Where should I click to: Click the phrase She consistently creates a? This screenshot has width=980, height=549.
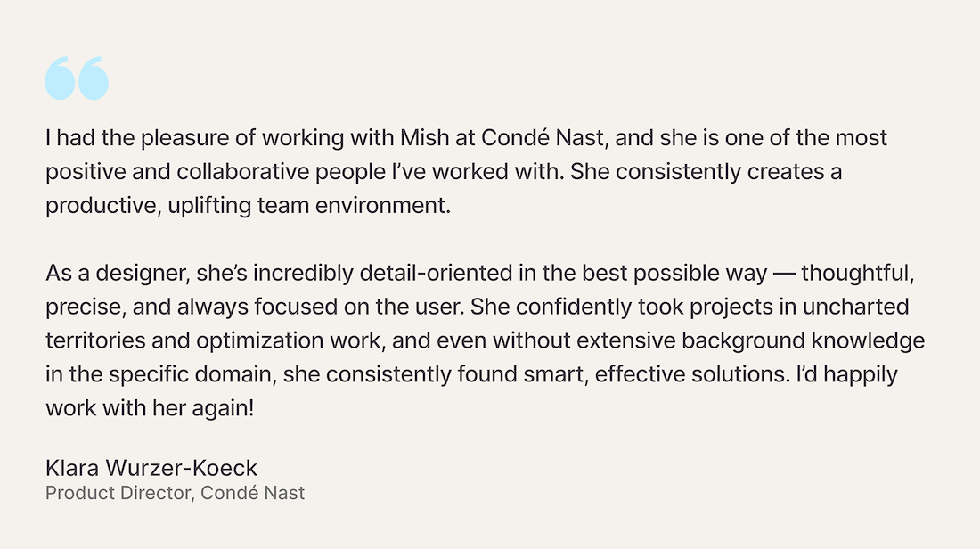pyautogui.click(x=706, y=172)
